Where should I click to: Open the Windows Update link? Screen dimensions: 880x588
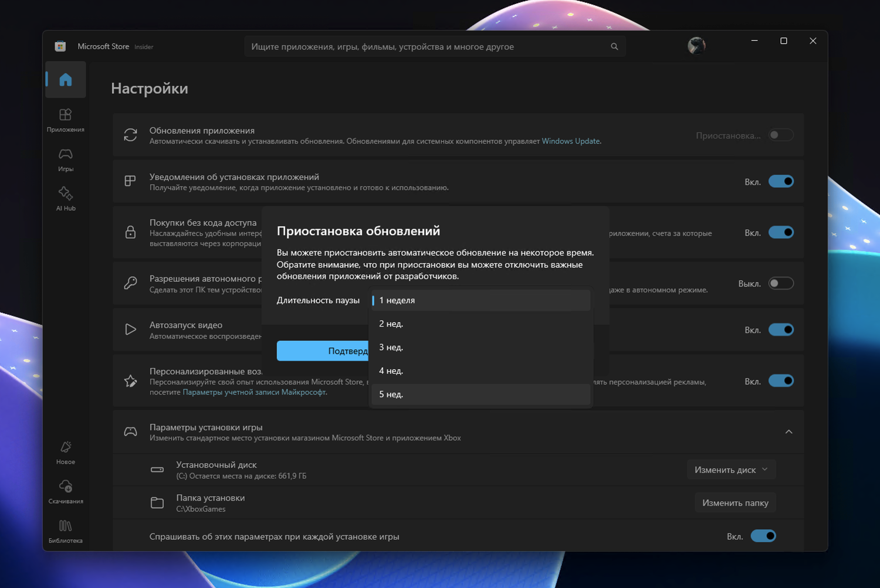point(571,141)
